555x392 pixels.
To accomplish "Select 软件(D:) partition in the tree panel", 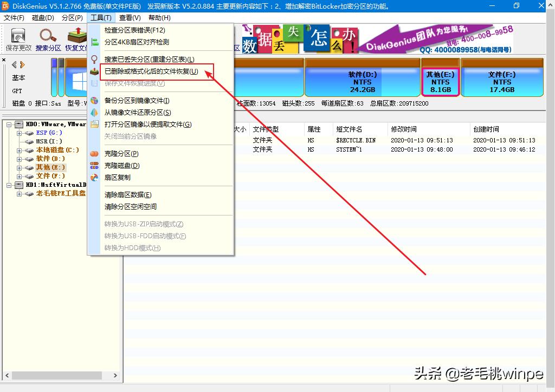I will (x=50, y=159).
